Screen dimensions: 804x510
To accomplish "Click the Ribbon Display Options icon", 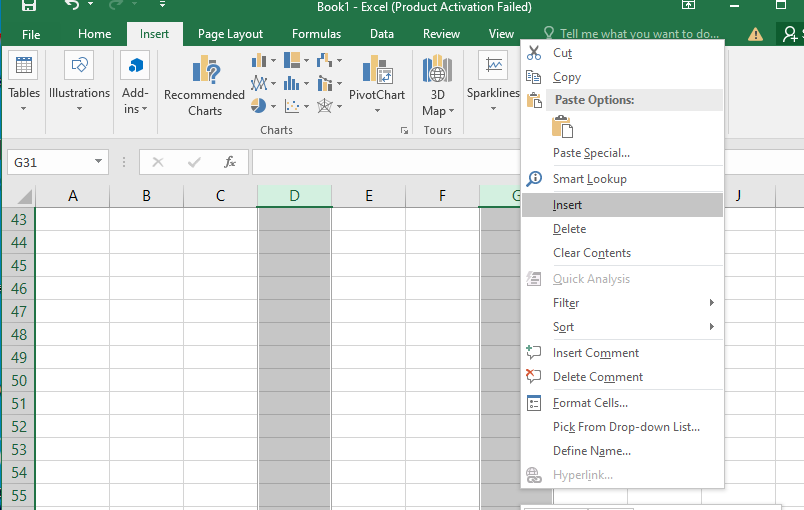I will pos(688,5).
